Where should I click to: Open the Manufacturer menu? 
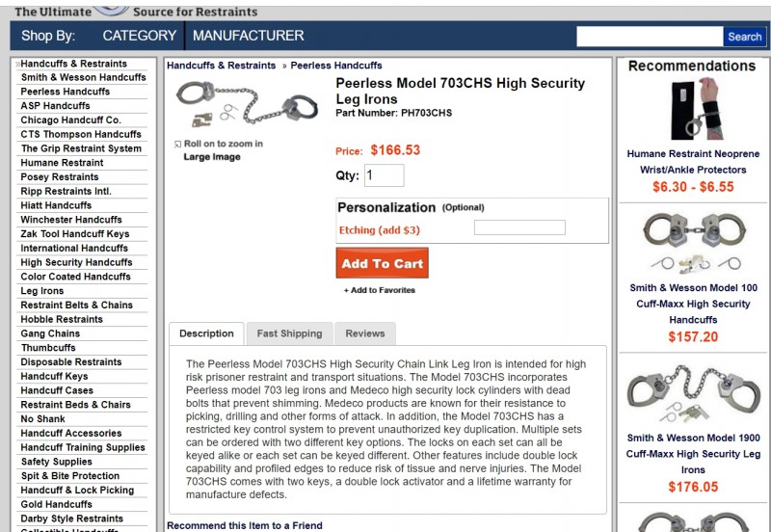[x=249, y=36]
